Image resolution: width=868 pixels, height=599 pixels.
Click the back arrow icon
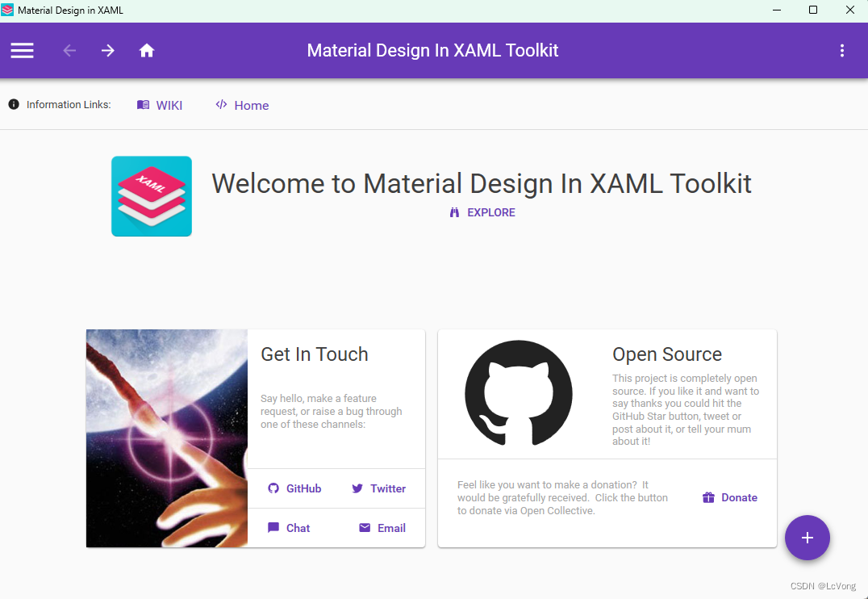[69, 50]
